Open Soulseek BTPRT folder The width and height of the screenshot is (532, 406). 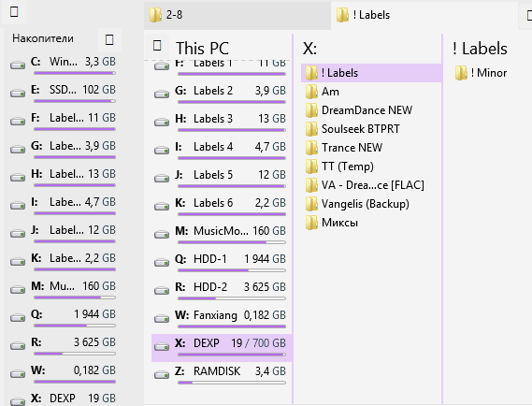pyautogui.click(x=371, y=129)
